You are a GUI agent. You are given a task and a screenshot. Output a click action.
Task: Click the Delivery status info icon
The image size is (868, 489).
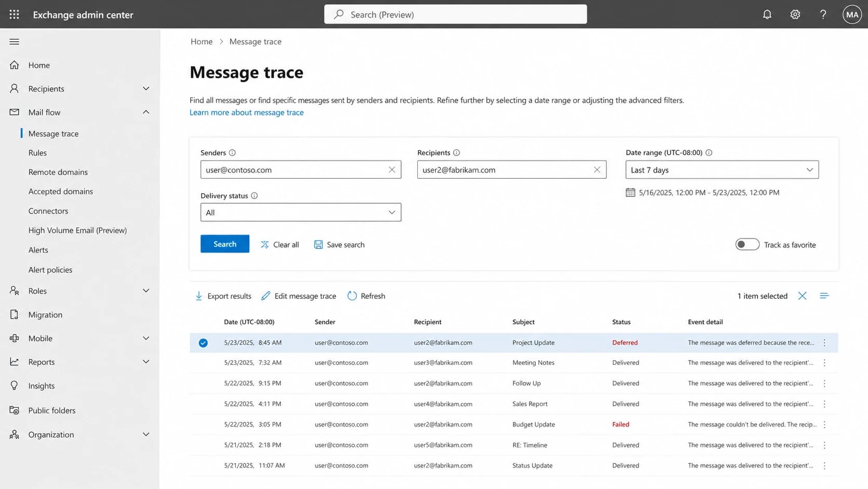coord(254,196)
